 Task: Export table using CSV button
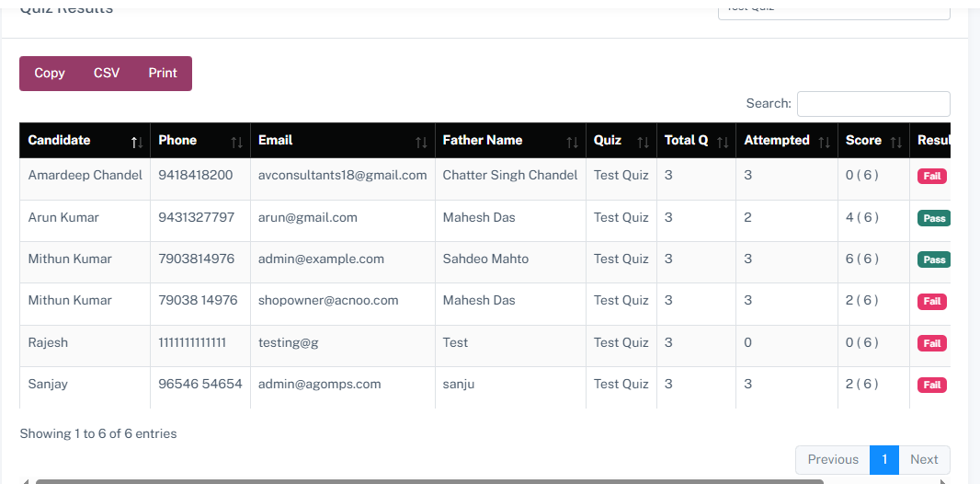pos(107,74)
